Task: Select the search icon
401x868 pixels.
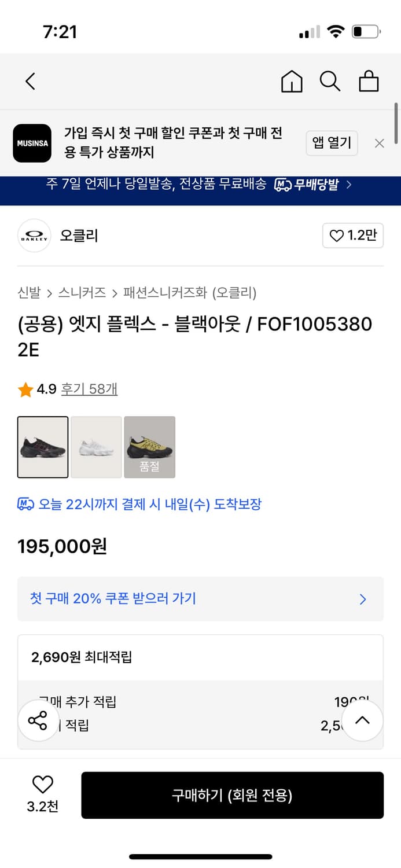Action: [x=330, y=82]
